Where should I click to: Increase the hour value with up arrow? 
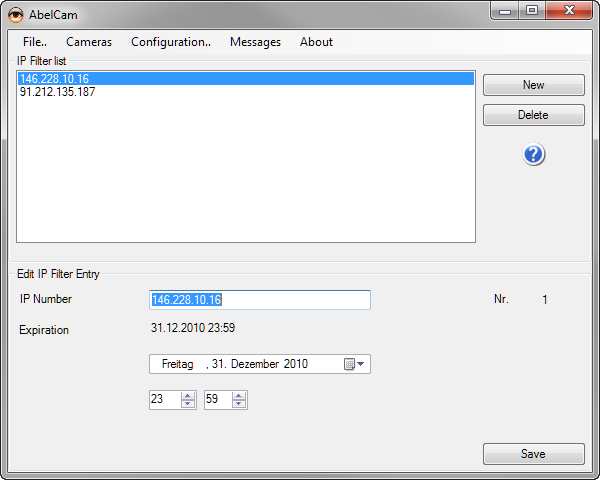[x=187, y=396]
